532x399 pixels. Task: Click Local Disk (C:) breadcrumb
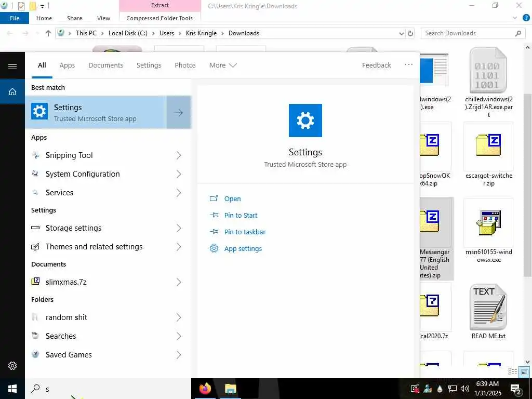pyautogui.click(x=128, y=33)
